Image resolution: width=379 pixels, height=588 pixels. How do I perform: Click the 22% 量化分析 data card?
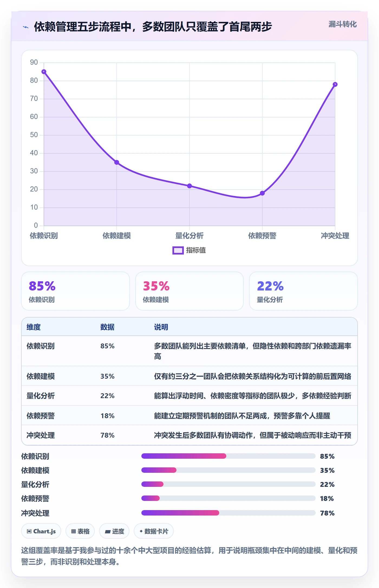tap(303, 291)
